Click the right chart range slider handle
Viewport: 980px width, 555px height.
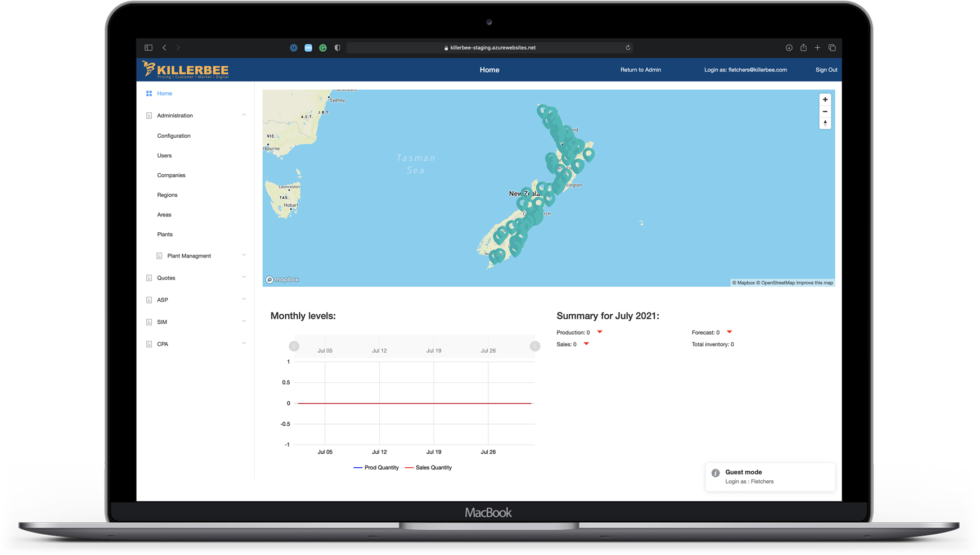(x=535, y=346)
